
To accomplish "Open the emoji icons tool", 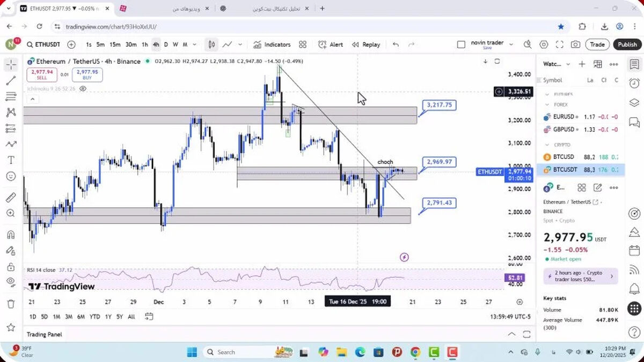I will [x=11, y=176].
